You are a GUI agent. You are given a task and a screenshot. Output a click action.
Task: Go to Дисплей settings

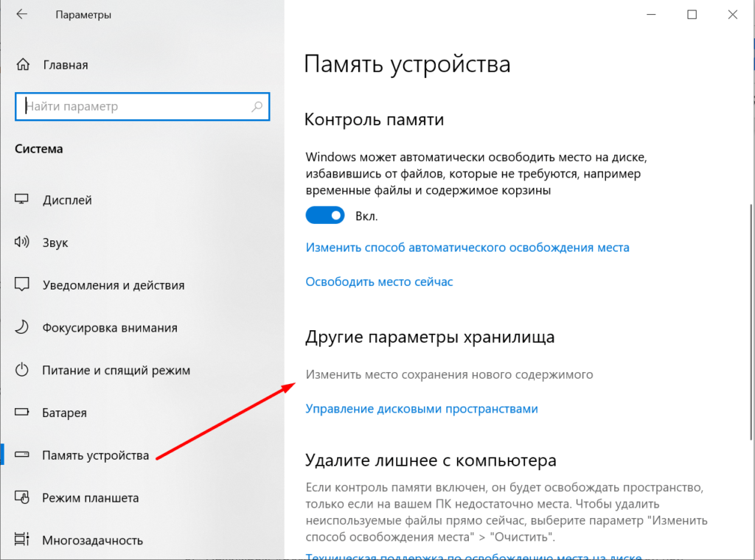67,200
